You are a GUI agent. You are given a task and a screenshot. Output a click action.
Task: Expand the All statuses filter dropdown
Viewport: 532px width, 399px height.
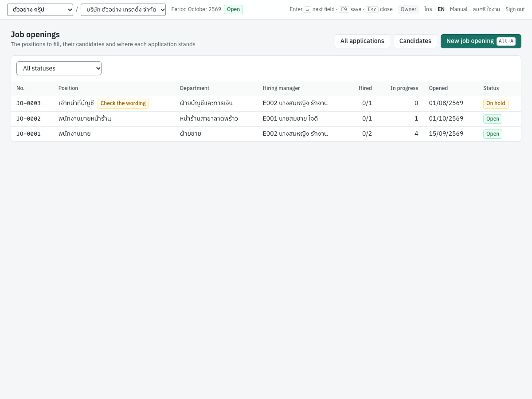point(59,68)
